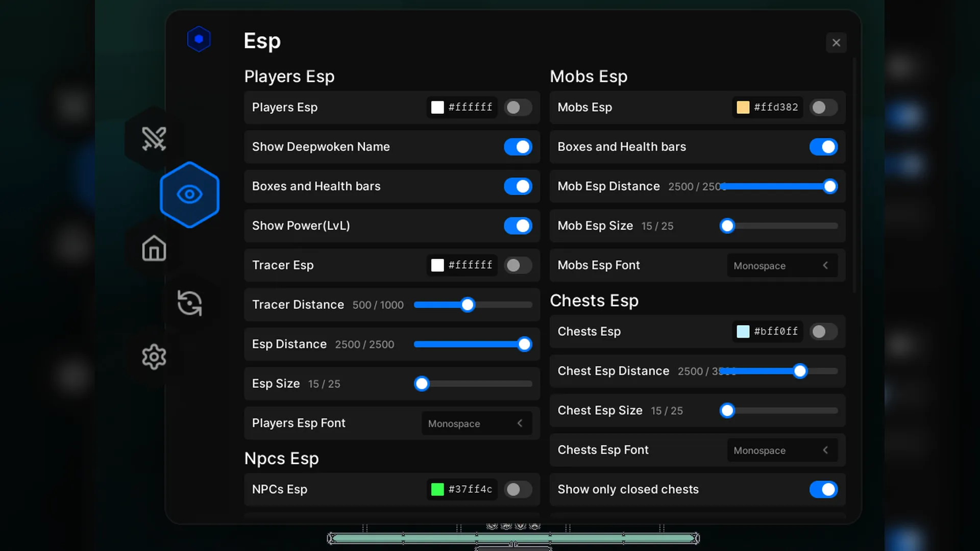
Task: Click the Tracer Distance slider handle
Action: (x=467, y=305)
